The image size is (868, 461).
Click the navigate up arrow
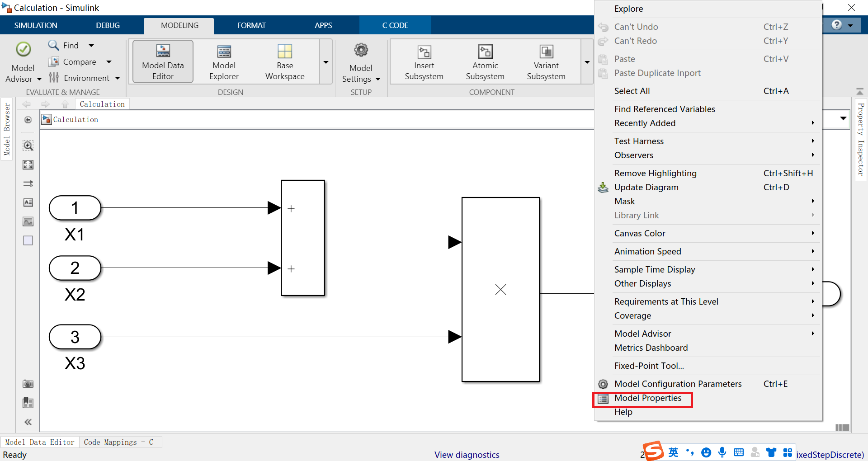[x=65, y=104]
